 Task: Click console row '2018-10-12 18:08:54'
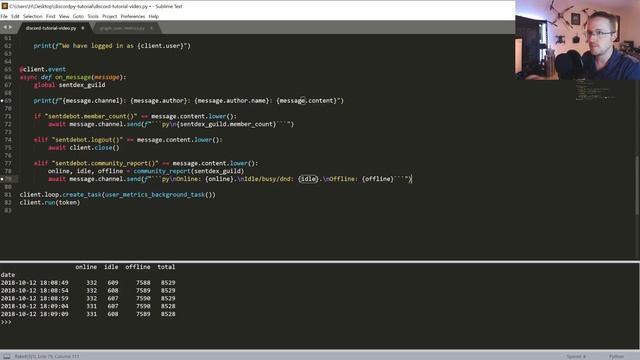click(x=88, y=291)
